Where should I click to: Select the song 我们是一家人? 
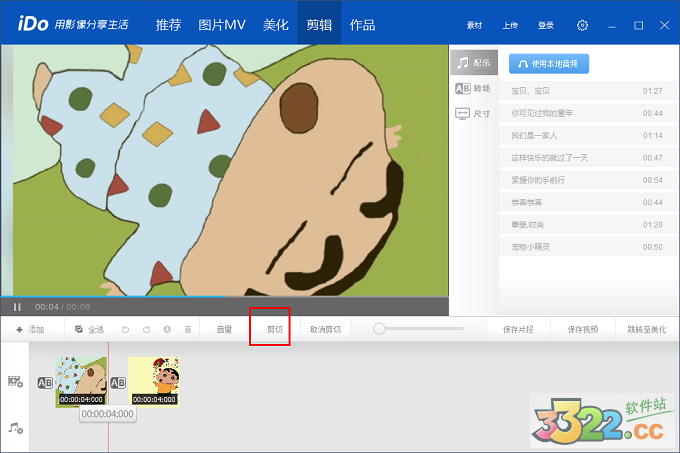click(x=535, y=135)
